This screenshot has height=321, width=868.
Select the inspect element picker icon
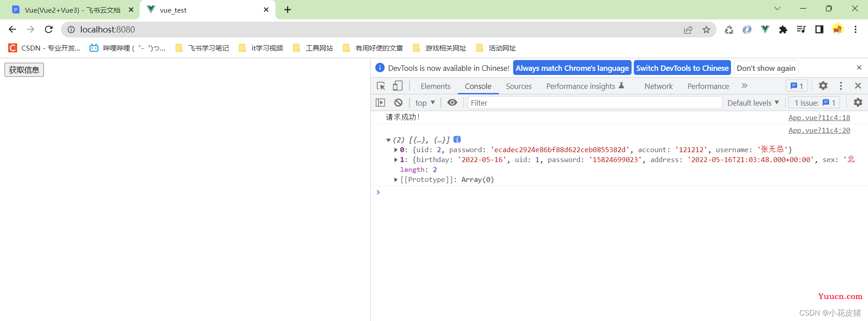point(381,86)
